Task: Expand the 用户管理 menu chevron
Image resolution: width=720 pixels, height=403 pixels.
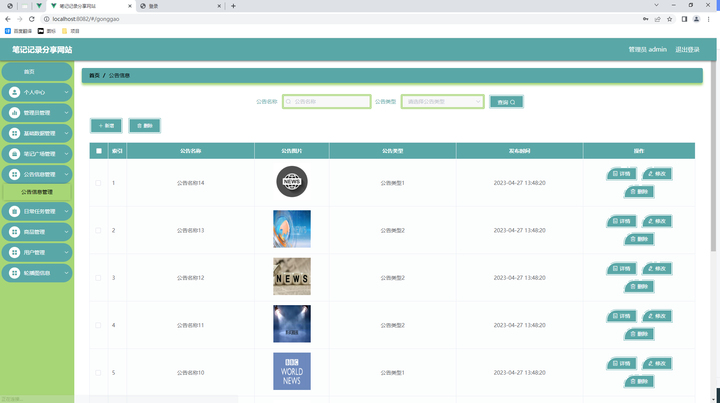Action: point(66,252)
